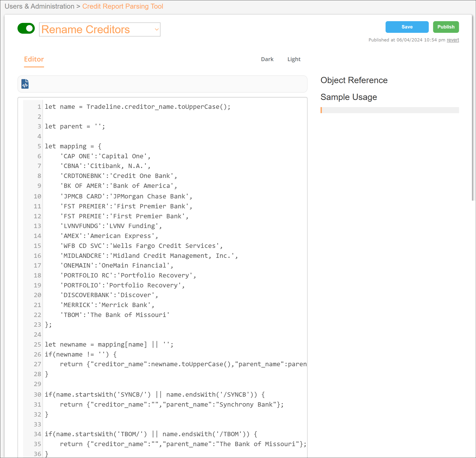
Task: Click the 'WFB CD SVC' Wells Fargo line
Action: 141,246
